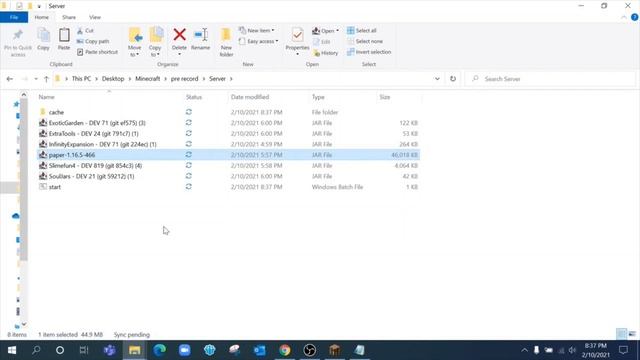This screenshot has width=640, height=360.
Task: Show hidden system tray icons
Action: pos(524,350)
